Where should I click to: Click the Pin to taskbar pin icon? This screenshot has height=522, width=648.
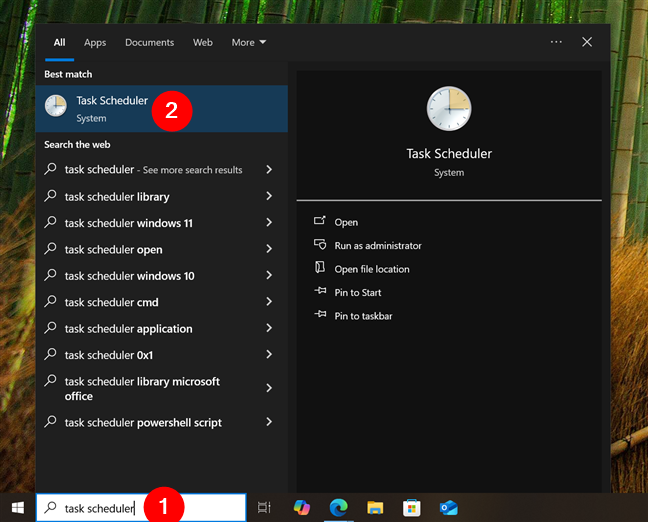click(x=320, y=315)
